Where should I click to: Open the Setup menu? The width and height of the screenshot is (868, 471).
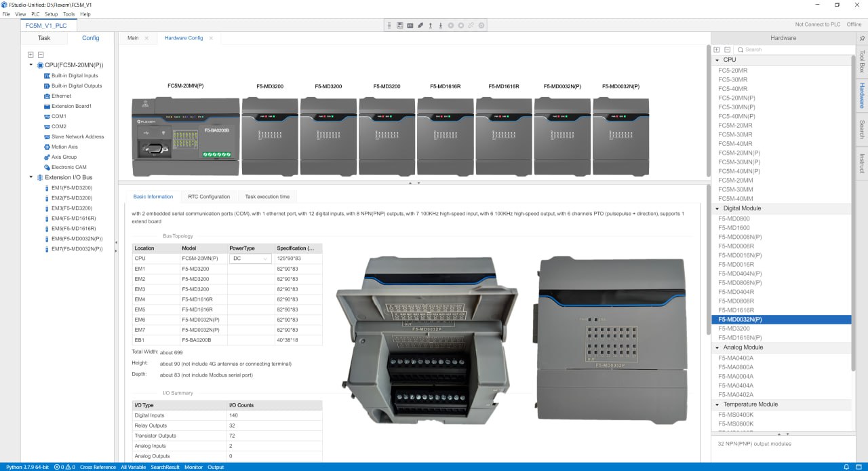tap(52, 14)
